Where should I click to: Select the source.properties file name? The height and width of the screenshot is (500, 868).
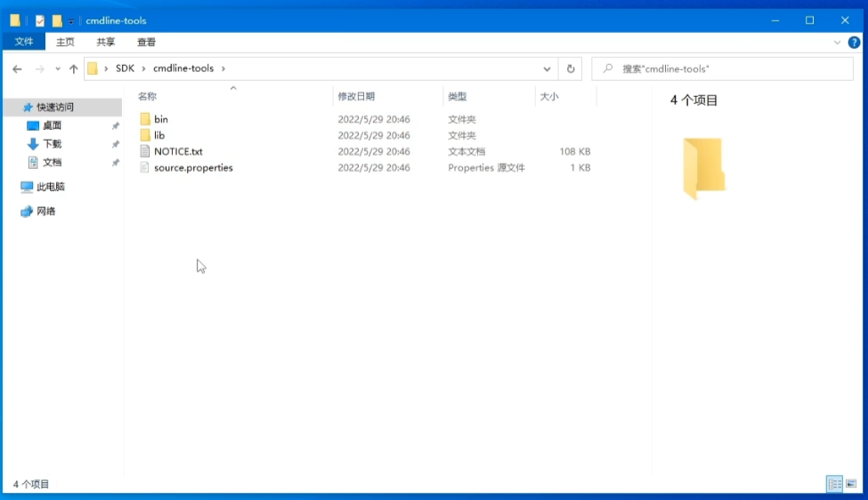(193, 167)
